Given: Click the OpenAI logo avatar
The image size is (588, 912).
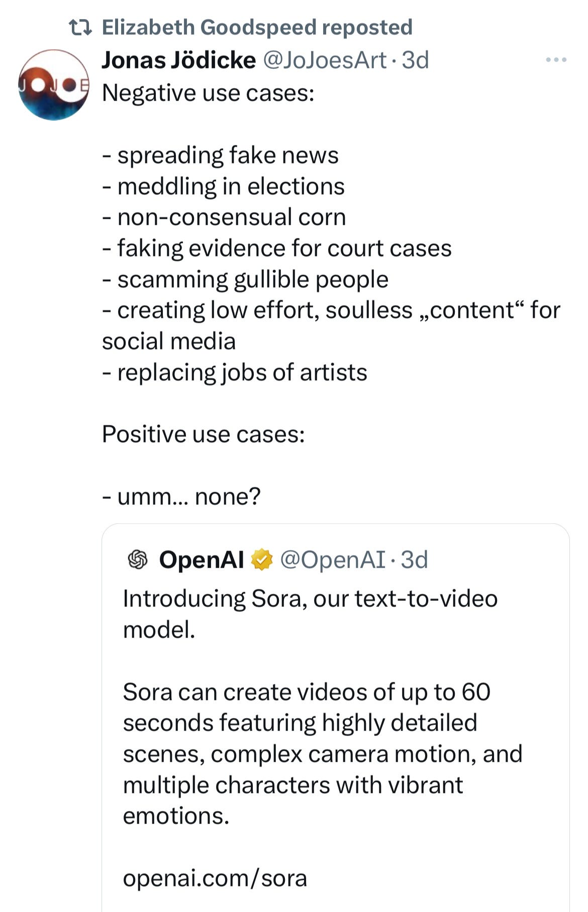Looking at the screenshot, I should pyautogui.click(x=138, y=560).
